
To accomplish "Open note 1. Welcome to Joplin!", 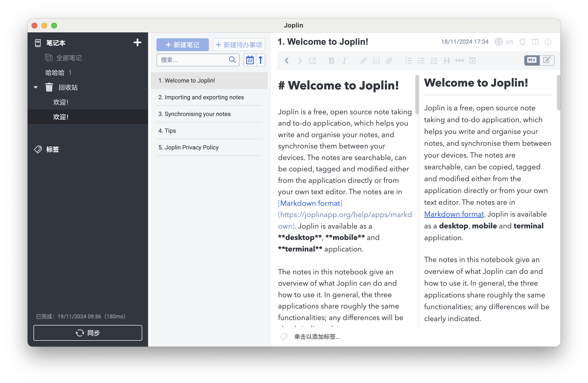I will pos(209,80).
